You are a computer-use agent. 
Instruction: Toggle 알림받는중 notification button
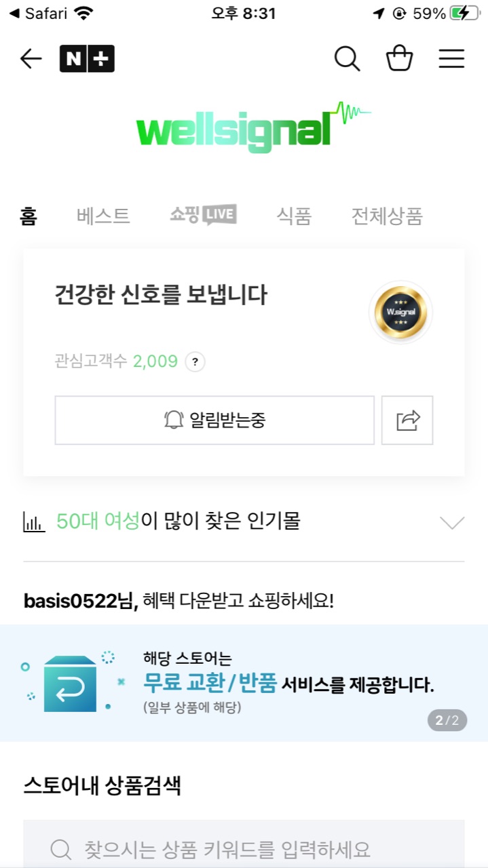click(x=214, y=420)
